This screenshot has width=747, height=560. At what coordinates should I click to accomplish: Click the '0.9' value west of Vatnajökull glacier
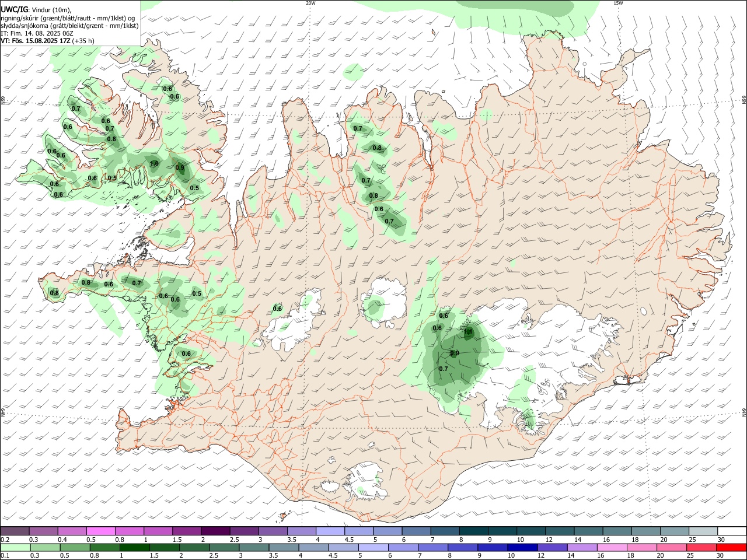[455, 353]
